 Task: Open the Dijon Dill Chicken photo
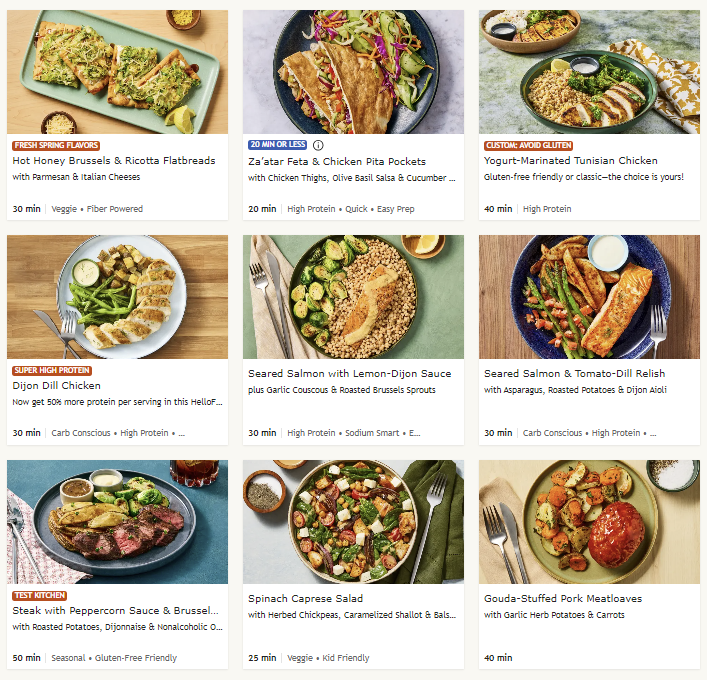117,297
